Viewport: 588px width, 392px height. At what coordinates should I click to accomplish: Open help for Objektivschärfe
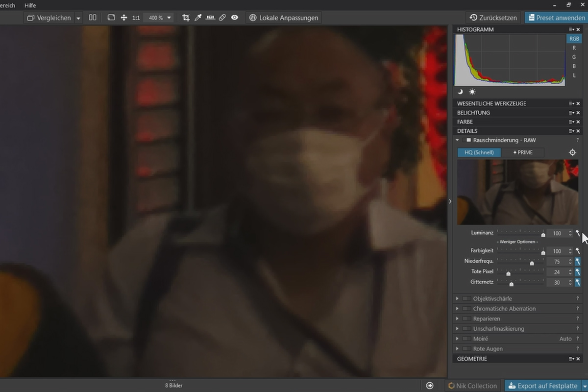[x=578, y=298]
